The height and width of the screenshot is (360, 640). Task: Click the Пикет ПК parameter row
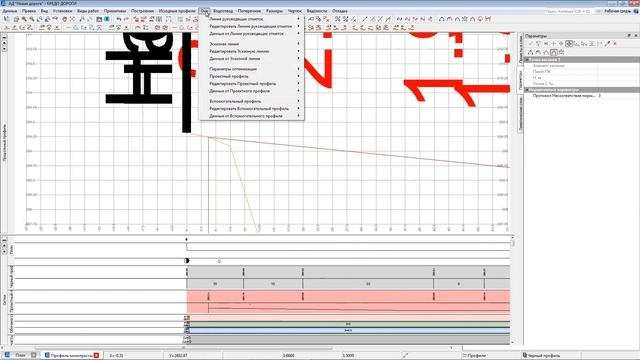pos(582,71)
